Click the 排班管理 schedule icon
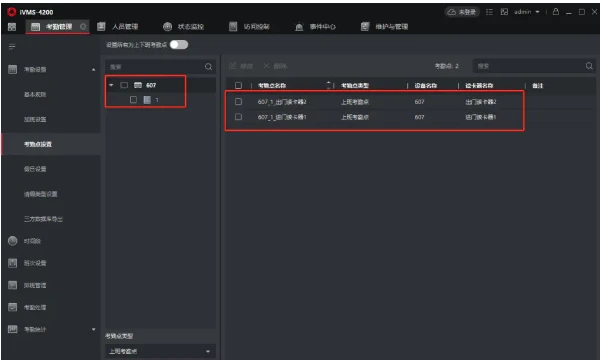This screenshot has height=360, width=600. click(13, 285)
